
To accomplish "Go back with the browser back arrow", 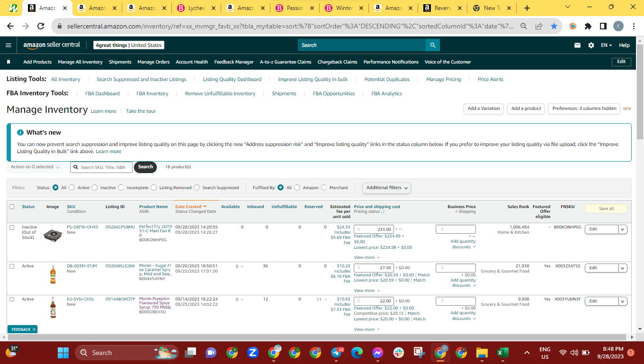I will click(x=10, y=27).
